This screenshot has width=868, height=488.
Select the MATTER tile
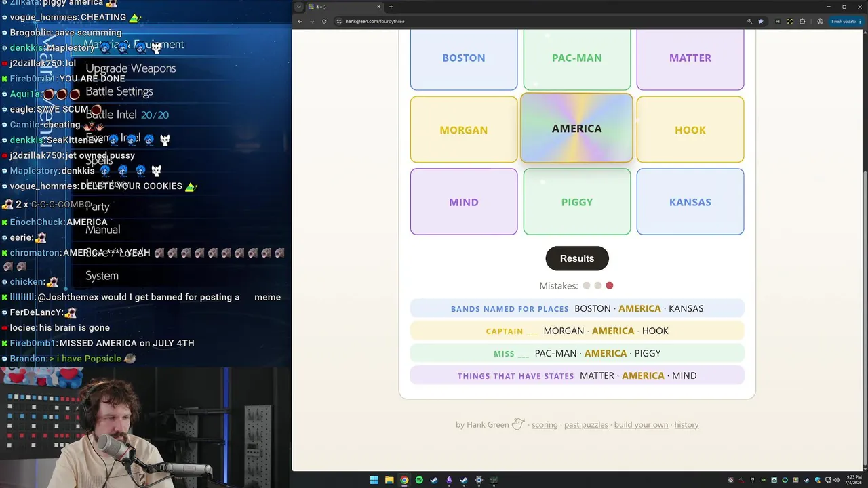point(690,59)
